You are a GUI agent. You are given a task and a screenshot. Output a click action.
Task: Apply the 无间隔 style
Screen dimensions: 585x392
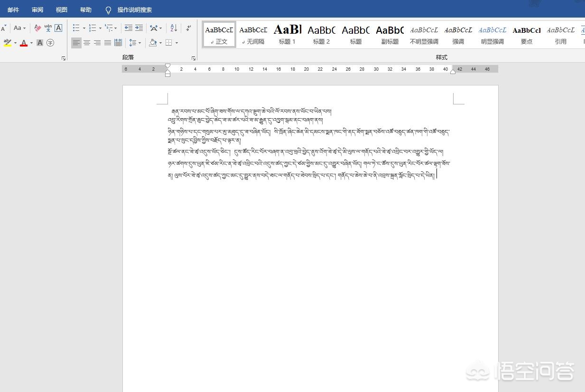(x=253, y=34)
